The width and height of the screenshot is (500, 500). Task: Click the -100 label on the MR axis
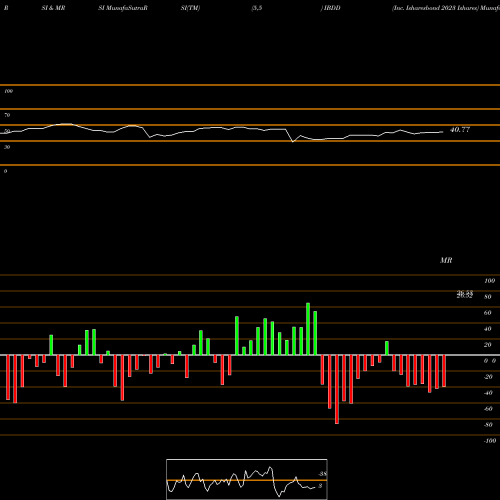(490, 441)
